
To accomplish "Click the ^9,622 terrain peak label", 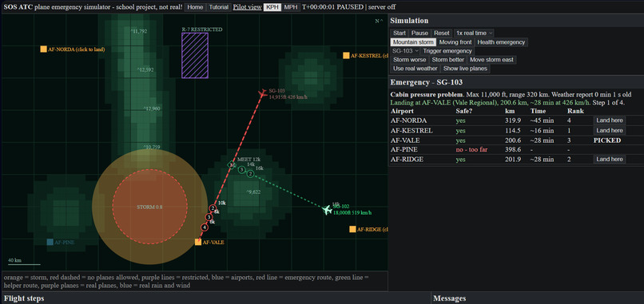I will coord(253,192).
